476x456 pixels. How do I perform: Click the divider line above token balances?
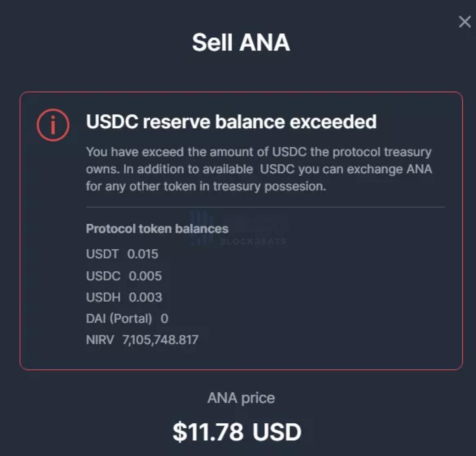coord(265,207)
